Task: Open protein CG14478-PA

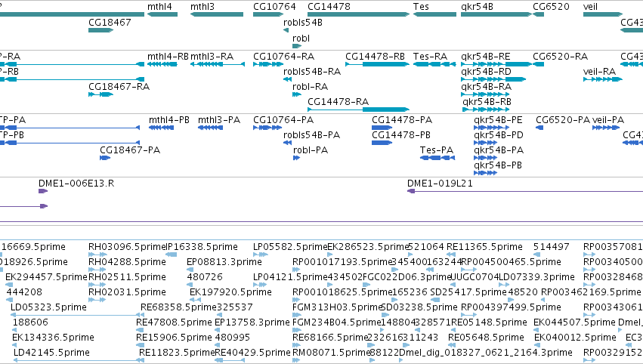Action: pyautogui.click(x=402, y=120)
